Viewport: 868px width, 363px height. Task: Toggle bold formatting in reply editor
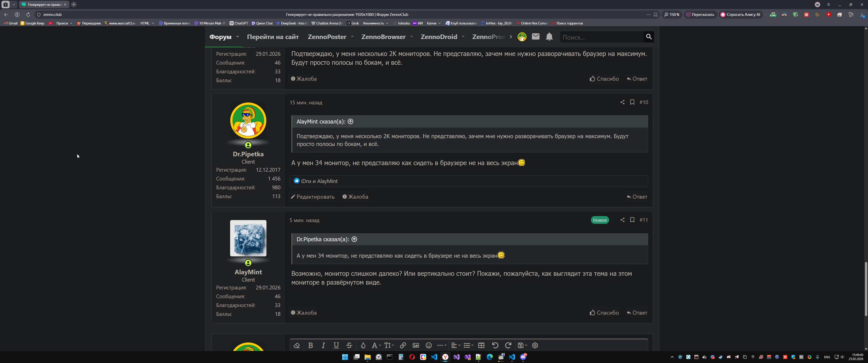310,345
